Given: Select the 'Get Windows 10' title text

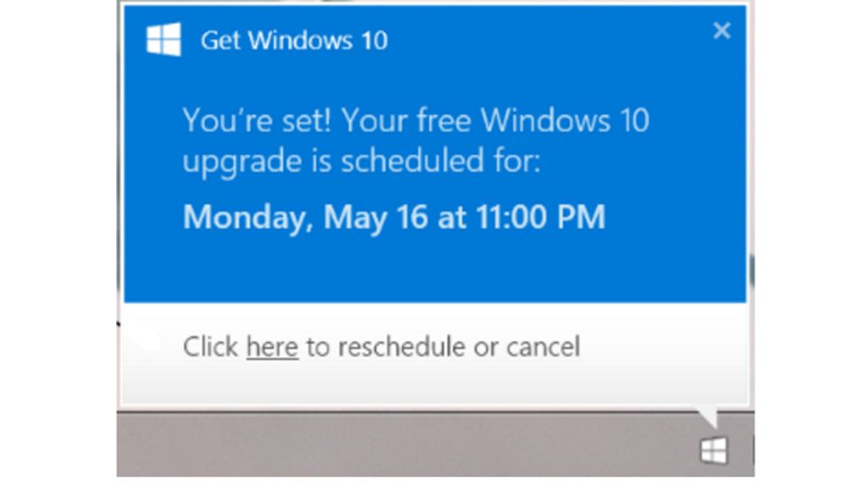Looking at the screenshot, I should (x=294, y=41).
